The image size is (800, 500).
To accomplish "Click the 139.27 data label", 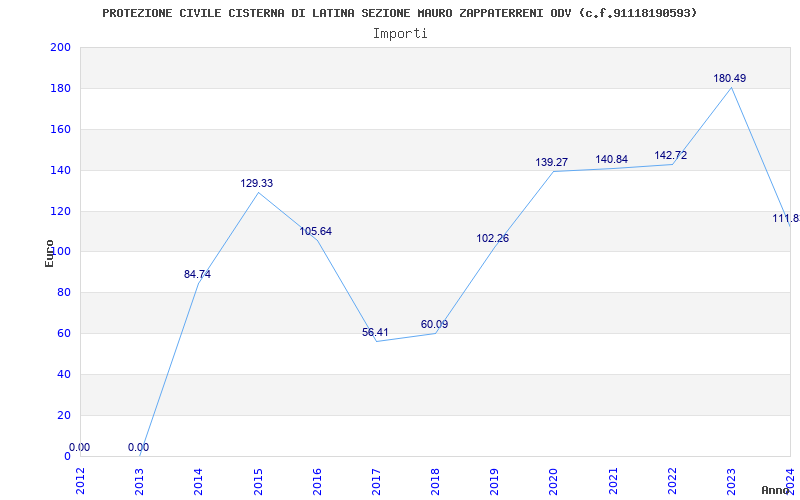I will [x=551, y=162].
